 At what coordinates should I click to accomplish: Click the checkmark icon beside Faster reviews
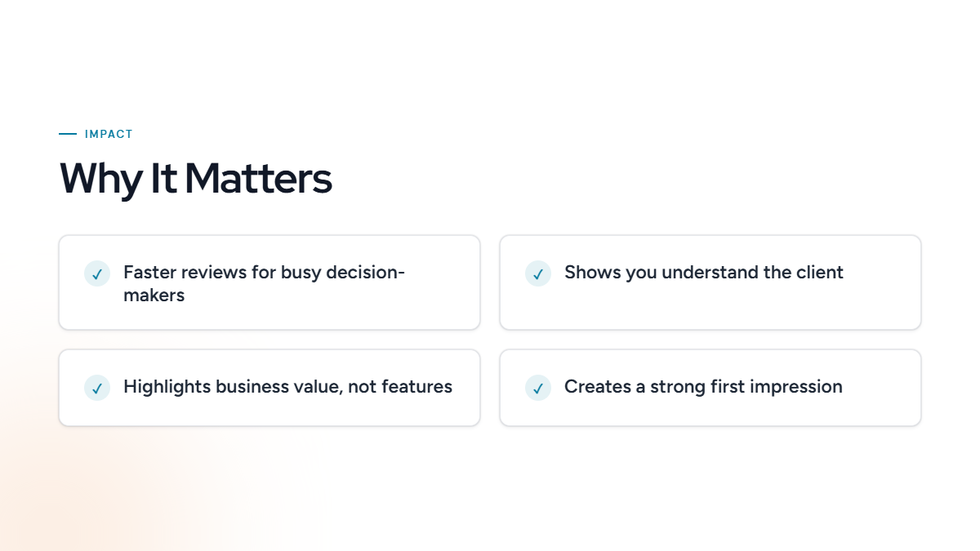click(97, 273)
